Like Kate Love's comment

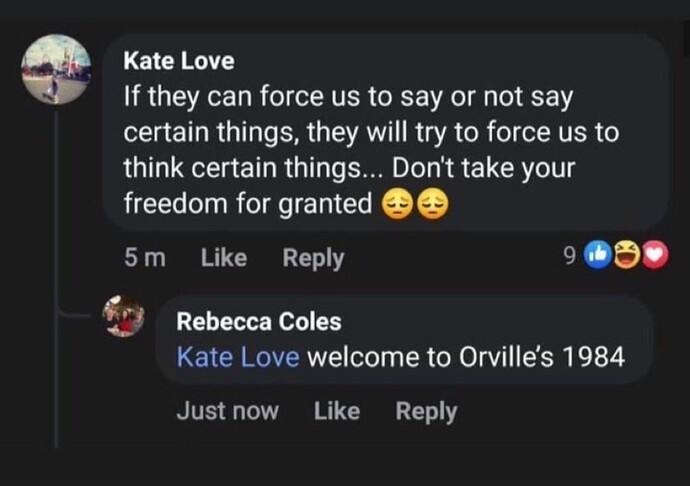click(224, 258)
